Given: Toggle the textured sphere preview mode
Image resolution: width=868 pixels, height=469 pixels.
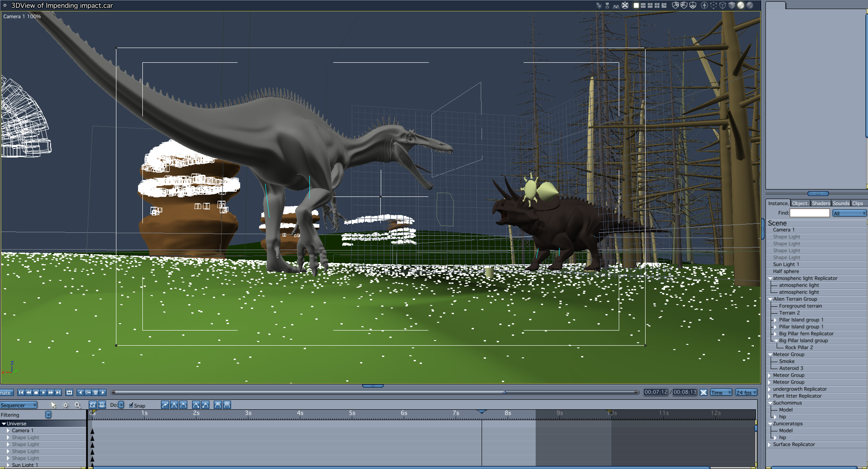Looking at the screenshot, I should (x=750, y=5).
